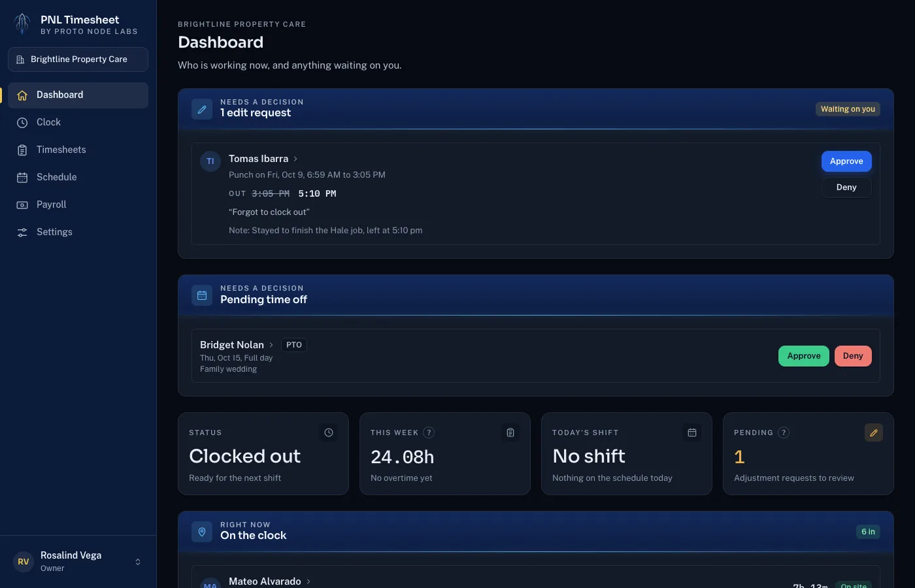Approve Bridget Nolan's time off

804,356
